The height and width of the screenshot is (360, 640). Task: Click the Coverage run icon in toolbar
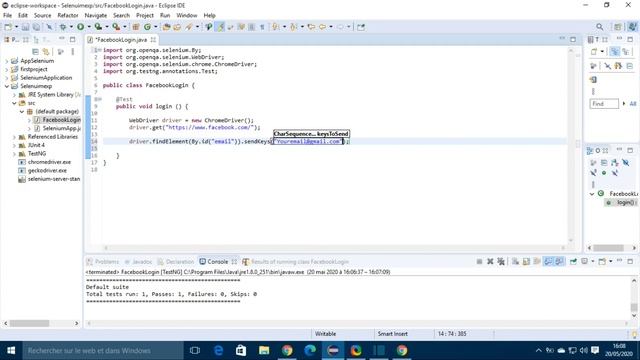click(98, 27)
